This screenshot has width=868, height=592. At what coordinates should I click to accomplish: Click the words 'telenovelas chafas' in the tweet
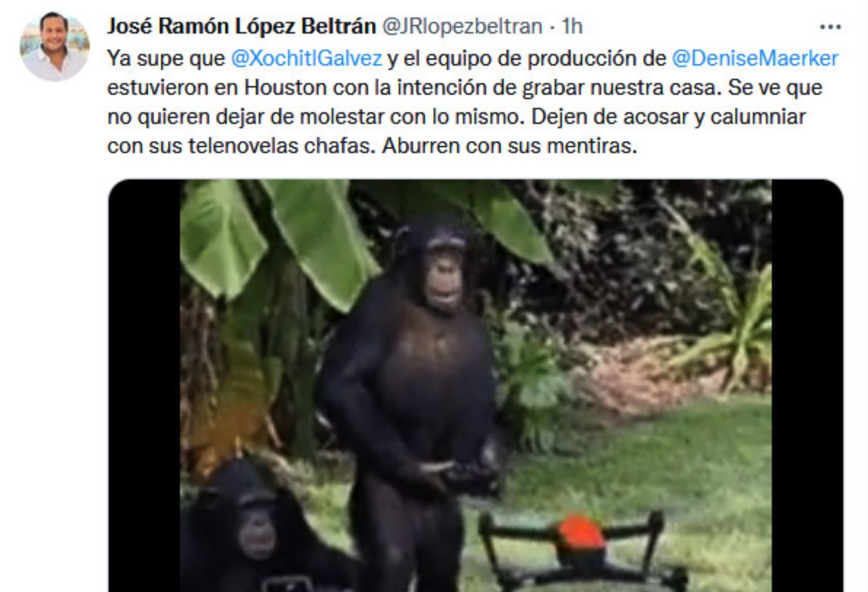(x=280, y=147)
